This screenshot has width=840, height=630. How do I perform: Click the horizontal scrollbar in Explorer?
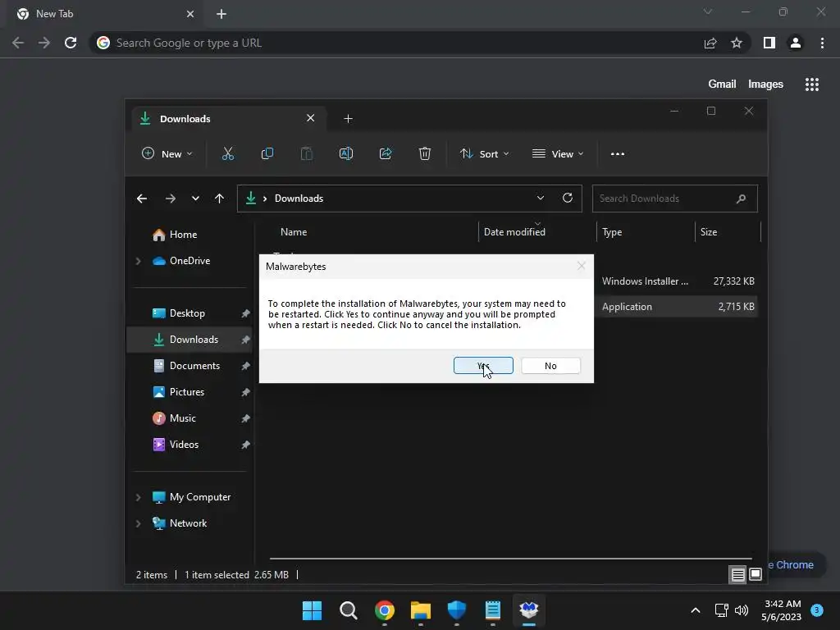coord(510,558)
